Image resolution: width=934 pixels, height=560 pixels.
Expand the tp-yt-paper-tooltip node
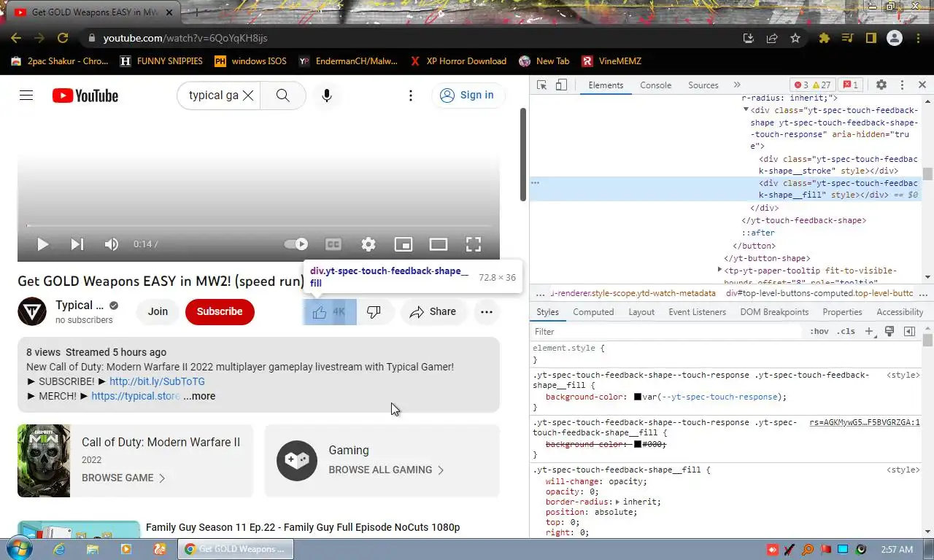point(719,271)
